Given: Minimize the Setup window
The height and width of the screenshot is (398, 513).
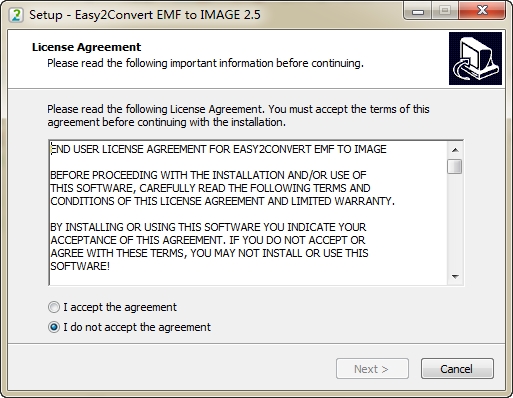Looking at the screenshot, I should click(x=417, y=11).
